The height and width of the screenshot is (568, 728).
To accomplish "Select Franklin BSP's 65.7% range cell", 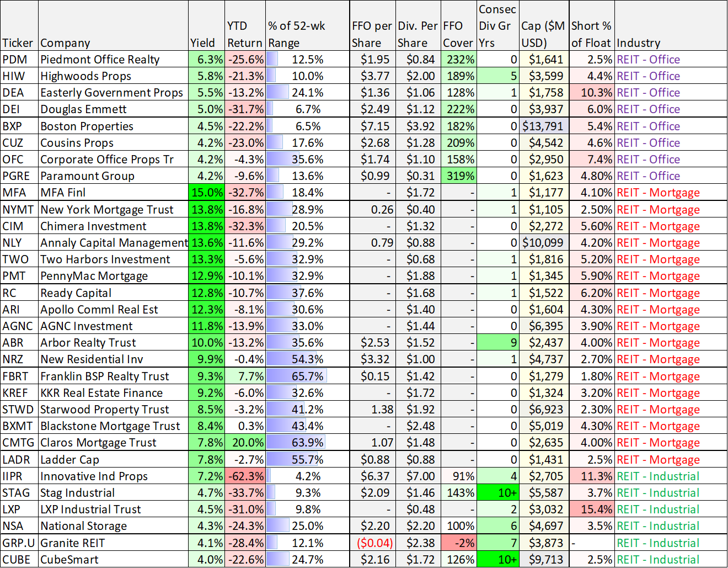I will tap(307, 376).
